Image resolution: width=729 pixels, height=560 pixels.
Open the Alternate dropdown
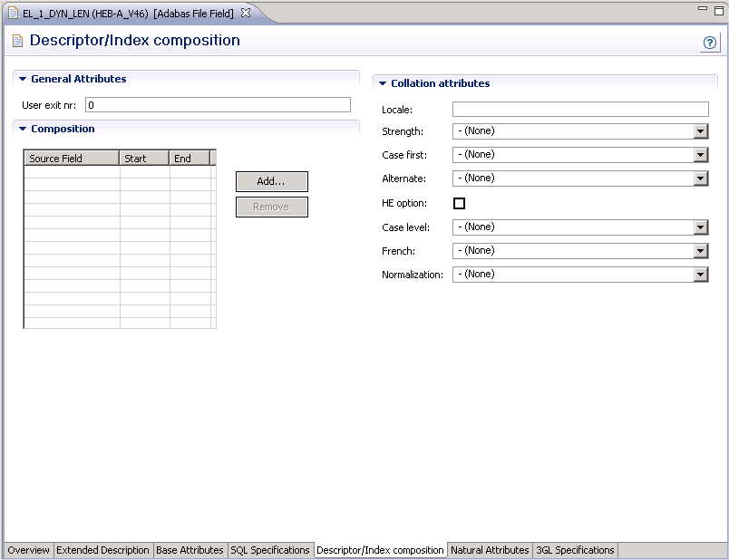coord(700,179)
